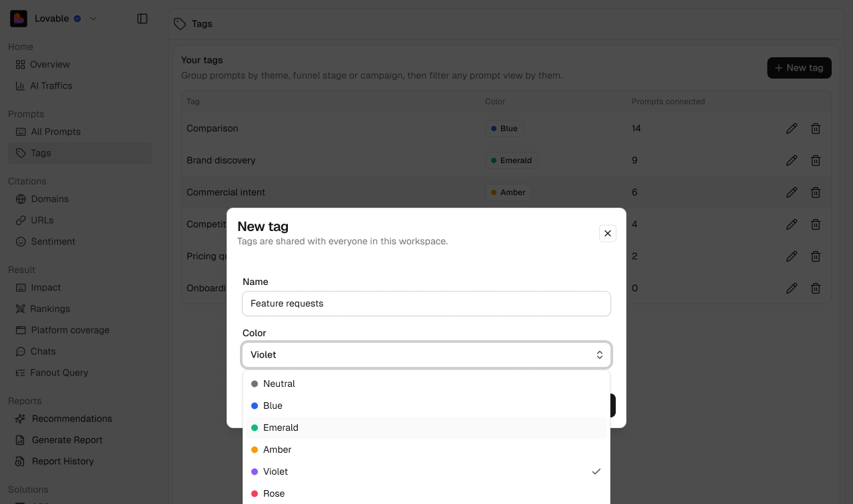Open Chats in the sidebar
Viewport: 853px width, 504px height.
80,352
